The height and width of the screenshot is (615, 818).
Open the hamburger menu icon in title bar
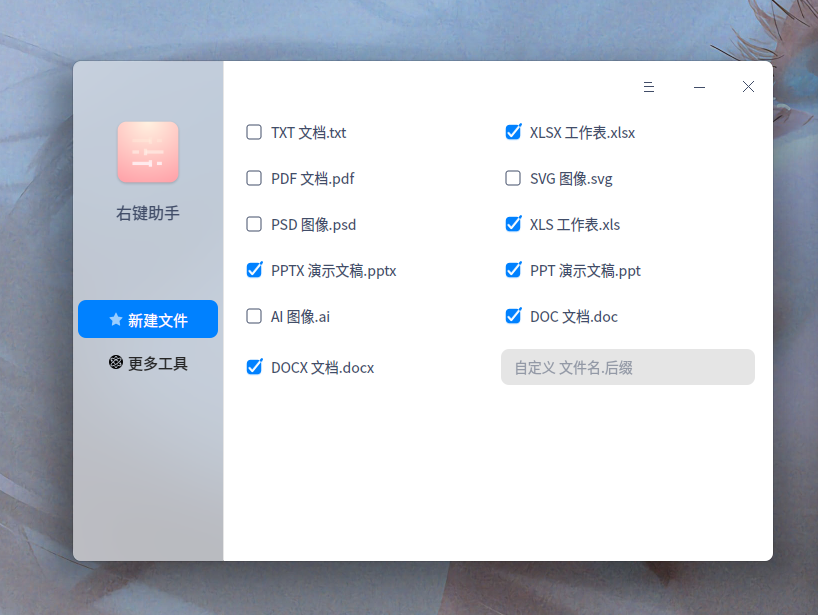(x=648, y=87)
